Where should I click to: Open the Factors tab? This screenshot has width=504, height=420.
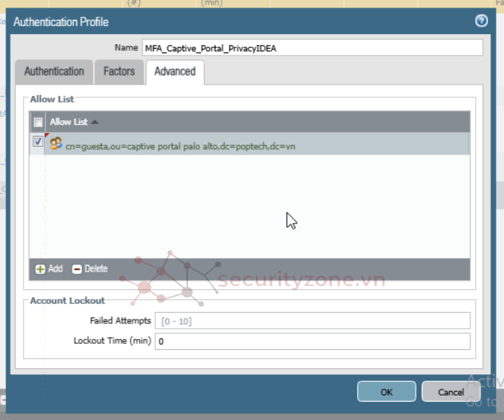click(x=119, y=72)
